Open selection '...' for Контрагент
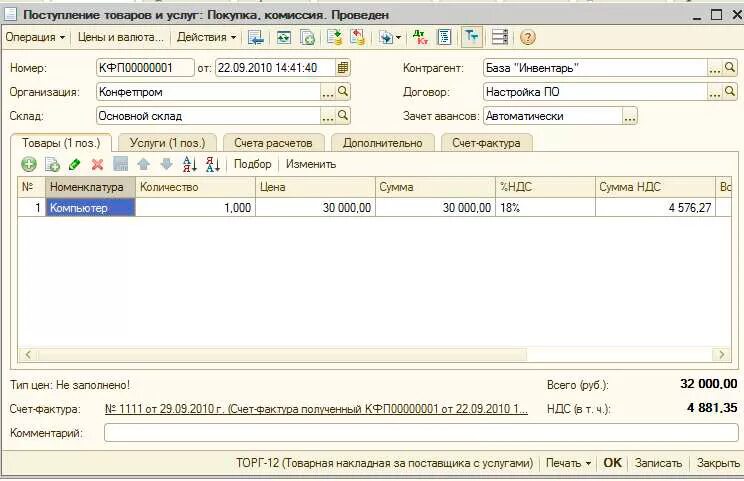The height and width of the screenshot is (481, 744). click(715, 68)
